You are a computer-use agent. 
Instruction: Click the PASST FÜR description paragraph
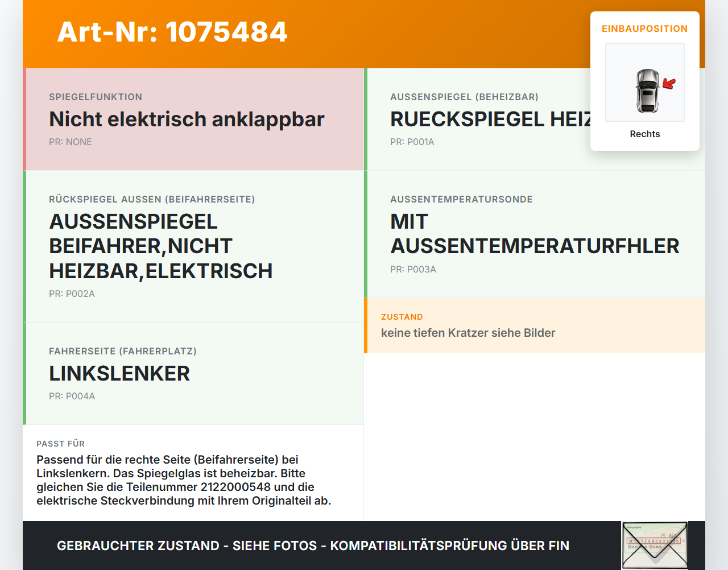point(184,480)
